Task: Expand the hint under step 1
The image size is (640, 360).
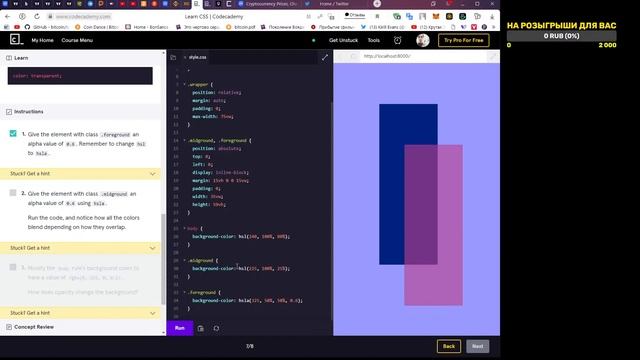Action: click(80, 173)
